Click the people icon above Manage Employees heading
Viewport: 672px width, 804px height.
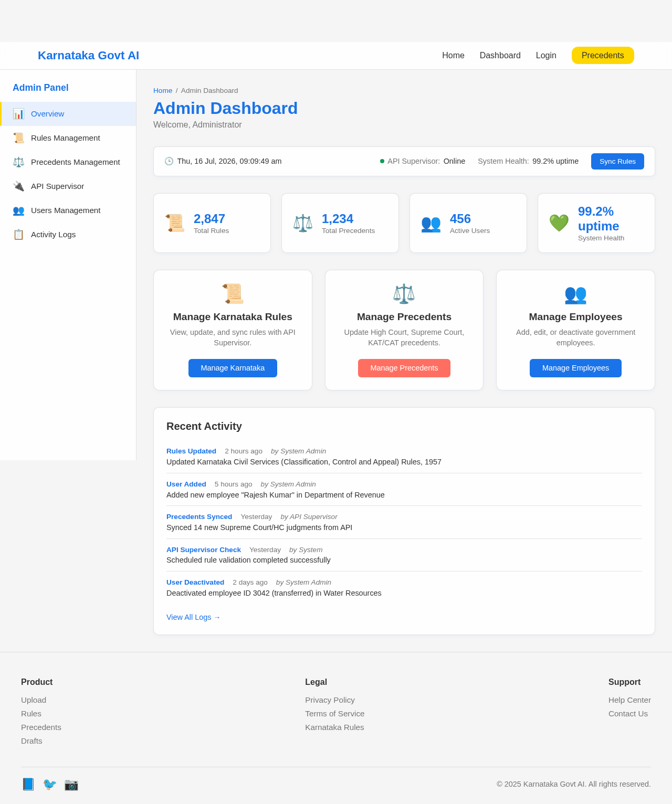[x=575, y=294]
